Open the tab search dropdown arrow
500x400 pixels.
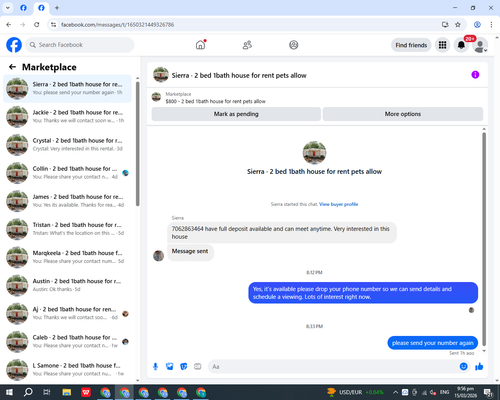point(8,8)
